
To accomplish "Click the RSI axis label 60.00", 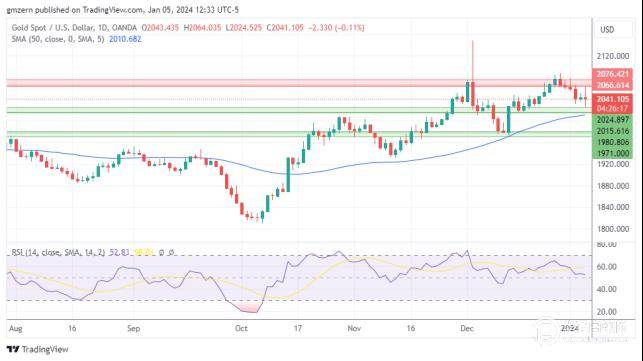I will point(607,267).
